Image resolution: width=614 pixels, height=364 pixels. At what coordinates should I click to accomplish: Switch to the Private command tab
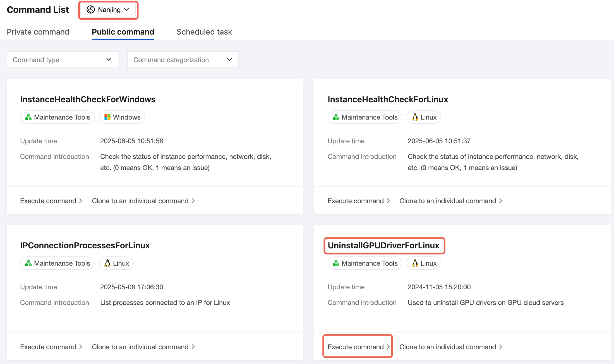click(38, 32)
